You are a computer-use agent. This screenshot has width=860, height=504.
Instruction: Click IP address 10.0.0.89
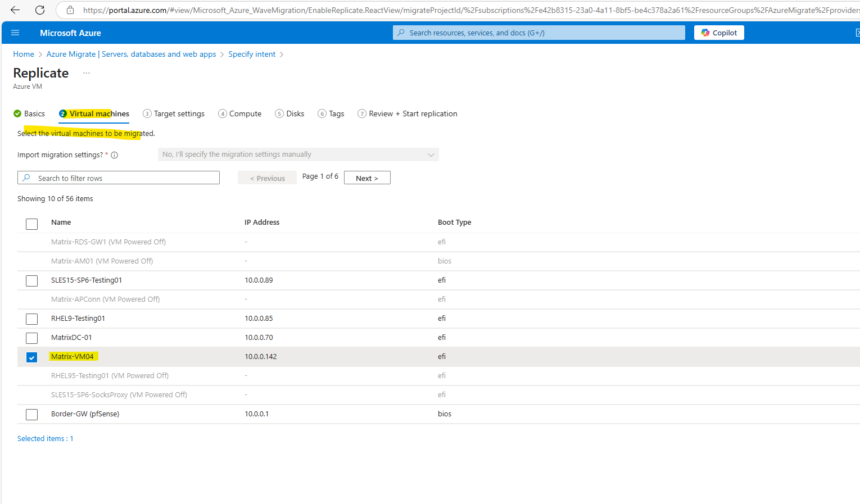[259, 280]
